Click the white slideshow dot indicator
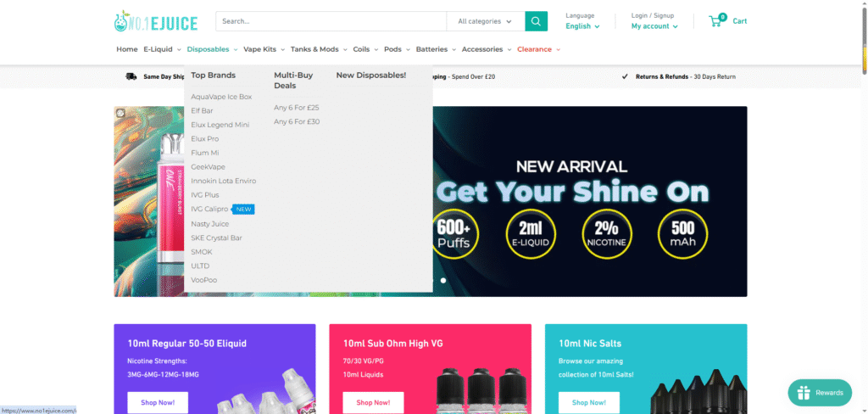868x414 pixels. (x=443, y=281)
